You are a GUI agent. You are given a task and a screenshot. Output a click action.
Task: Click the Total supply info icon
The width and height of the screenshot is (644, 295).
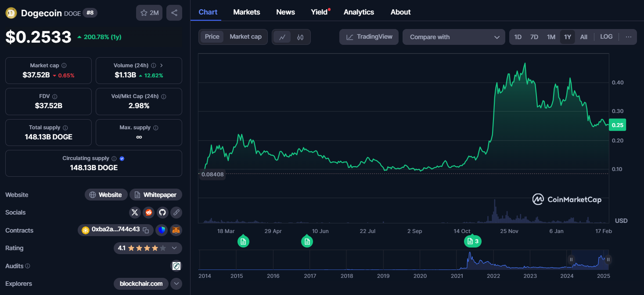tap(65, 127)
